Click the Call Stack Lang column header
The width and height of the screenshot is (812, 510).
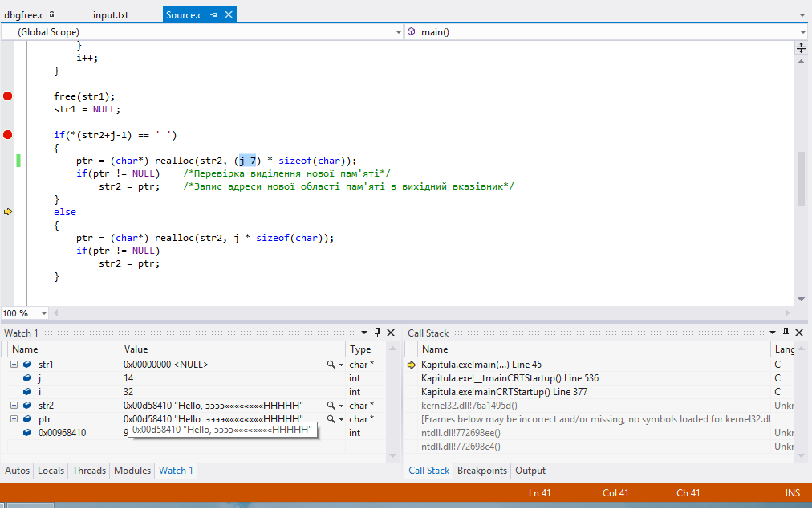coord(784,349)
